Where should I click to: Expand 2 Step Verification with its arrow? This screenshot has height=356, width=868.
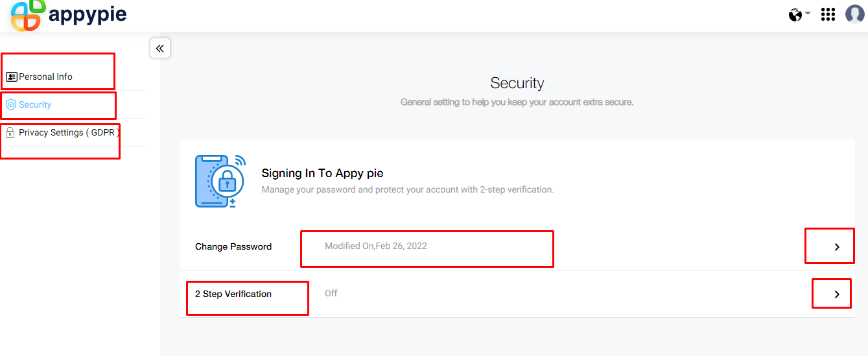point(836,294)
